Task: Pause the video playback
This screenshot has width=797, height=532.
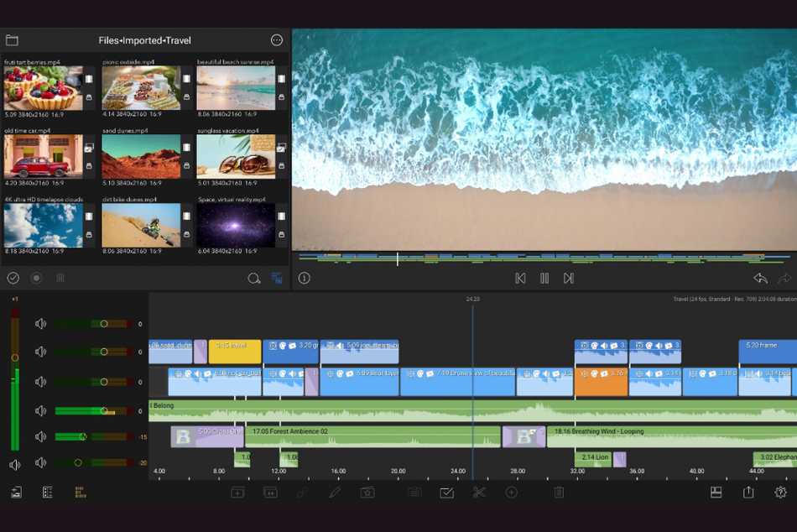Action: [544, 279]
